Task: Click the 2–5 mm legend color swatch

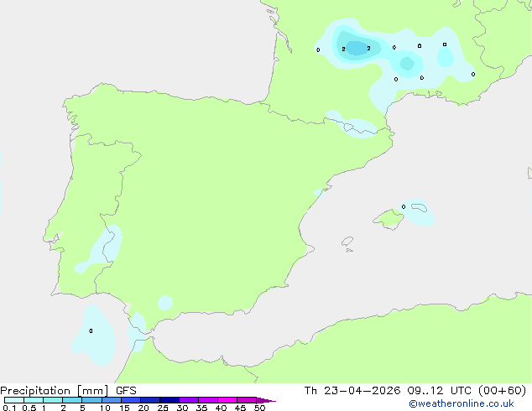Action: tap(72, 400)
